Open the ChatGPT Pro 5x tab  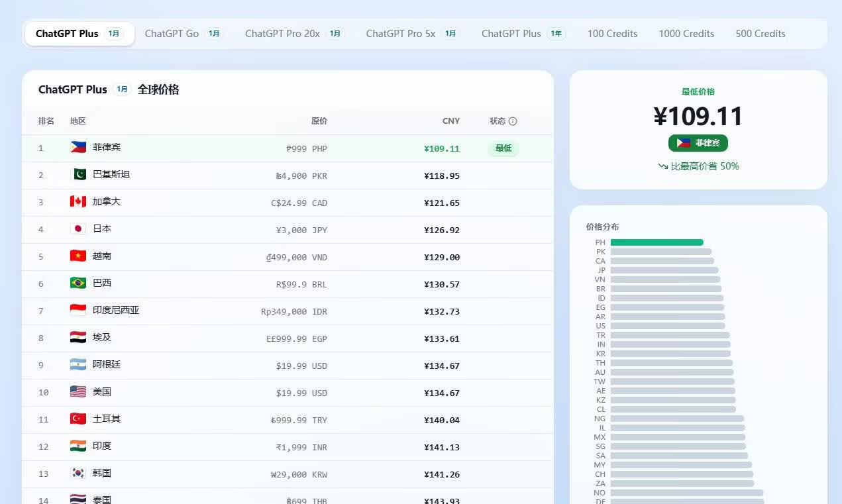click(413, 34)
